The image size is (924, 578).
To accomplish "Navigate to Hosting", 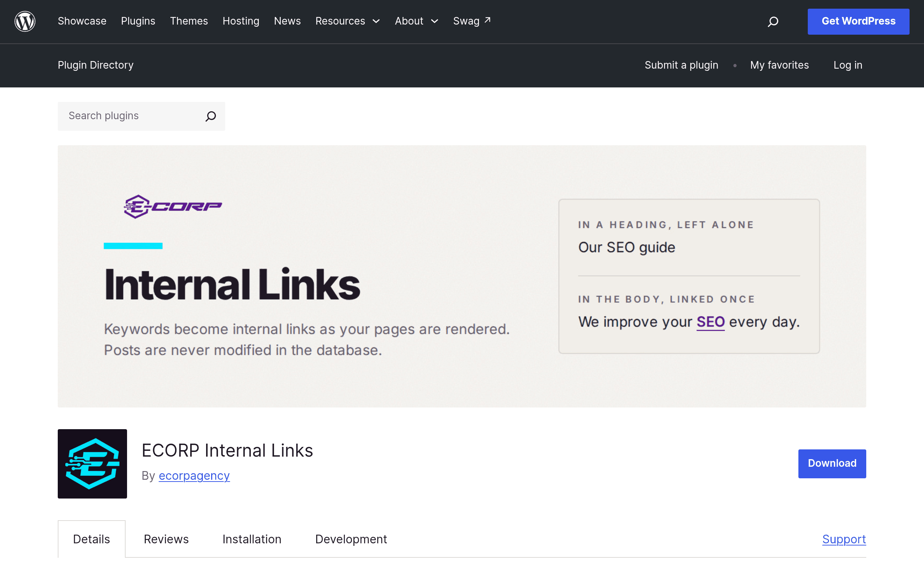I will pos(241,21).
